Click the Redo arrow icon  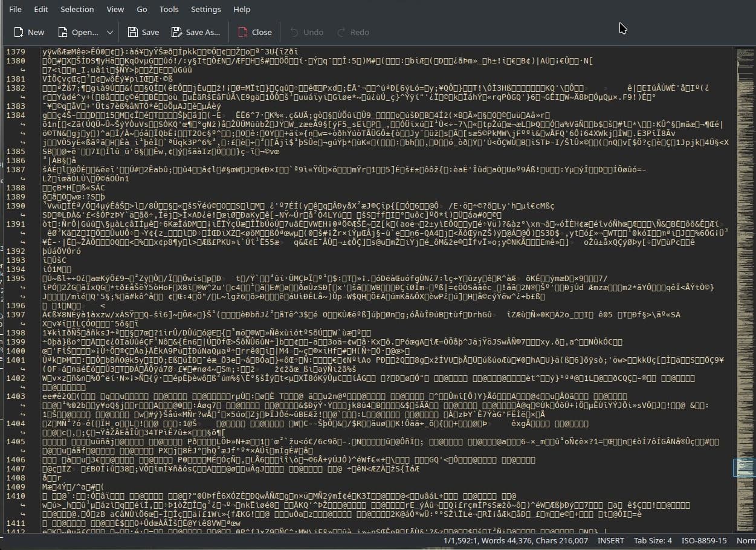[x=341, y=32]
